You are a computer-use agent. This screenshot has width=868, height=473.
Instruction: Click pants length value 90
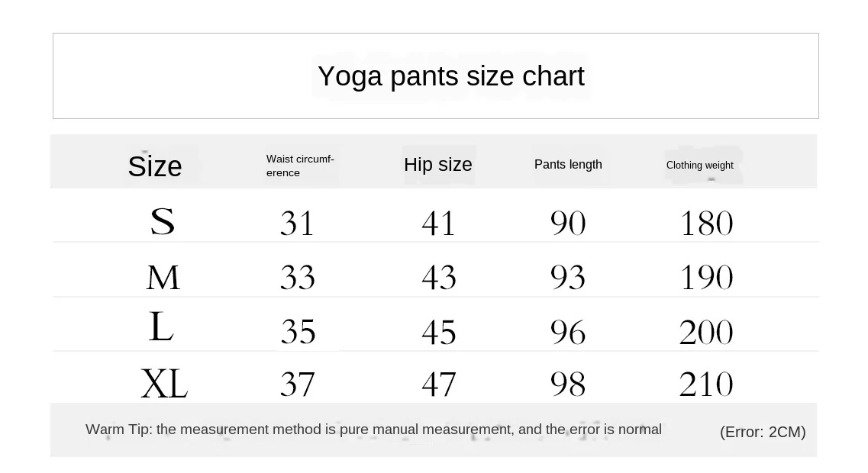tap(568, 224)
